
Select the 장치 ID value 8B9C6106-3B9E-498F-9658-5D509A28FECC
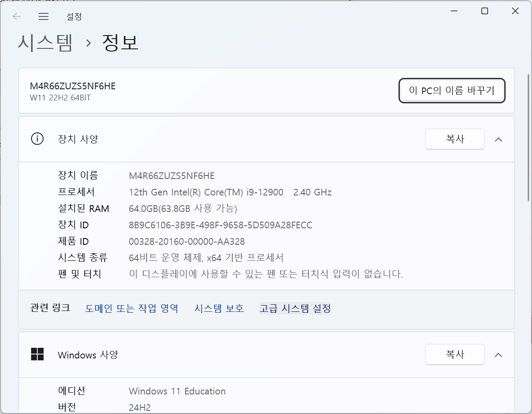pos(221,225)
